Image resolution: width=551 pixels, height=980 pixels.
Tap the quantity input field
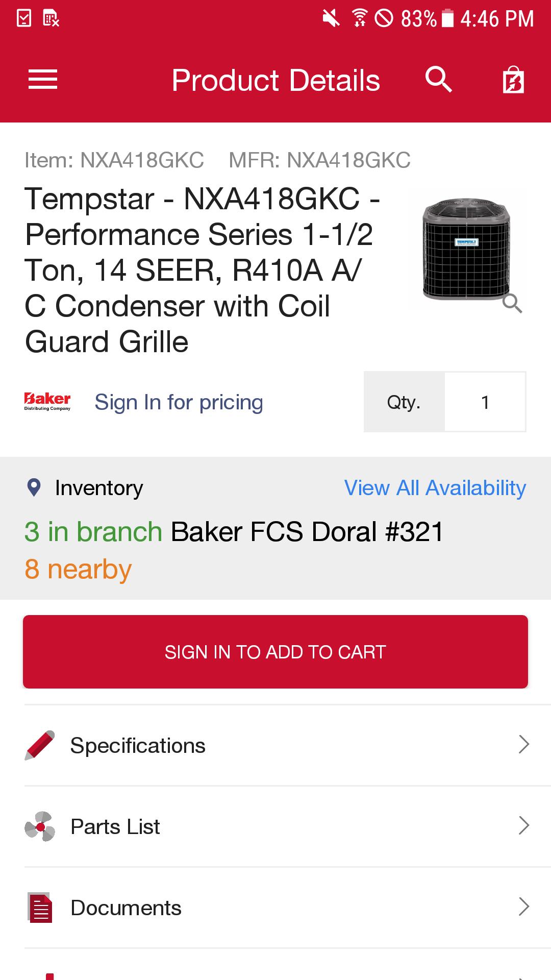point(485,402)
